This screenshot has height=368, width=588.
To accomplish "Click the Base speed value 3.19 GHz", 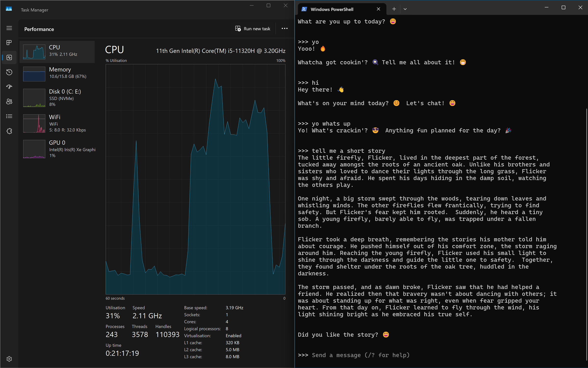I will point(234,308).
